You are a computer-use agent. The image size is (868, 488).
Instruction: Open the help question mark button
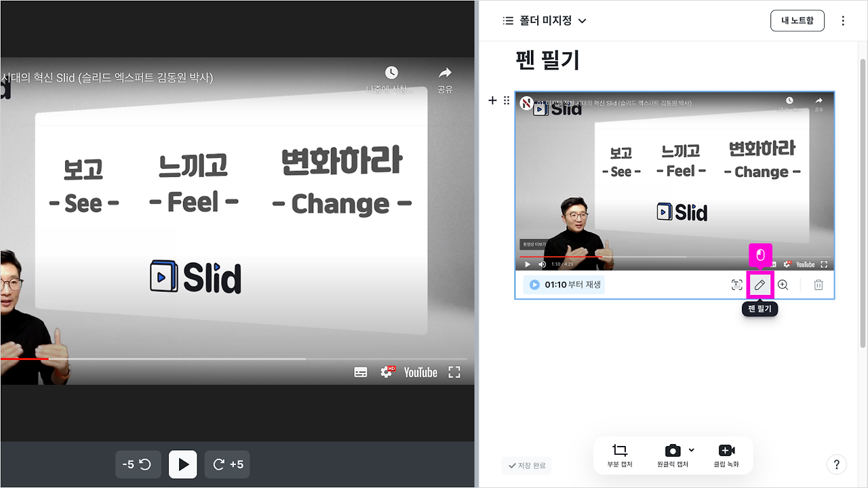[837, 464]
